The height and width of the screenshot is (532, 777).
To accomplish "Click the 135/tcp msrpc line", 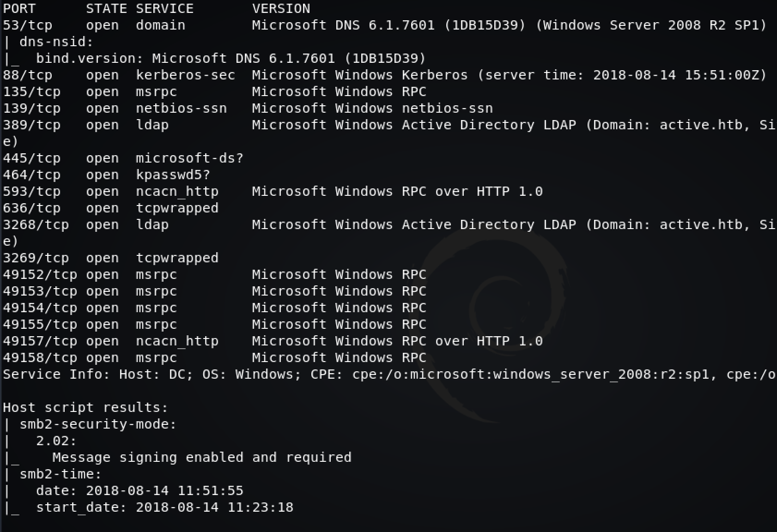I will (x=214, y=92).
